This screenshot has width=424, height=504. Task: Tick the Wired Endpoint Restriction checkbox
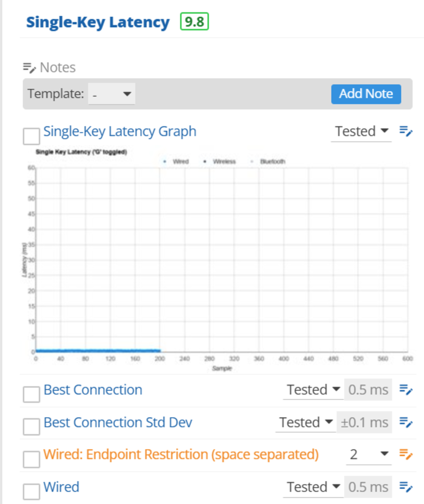(31, 459)
